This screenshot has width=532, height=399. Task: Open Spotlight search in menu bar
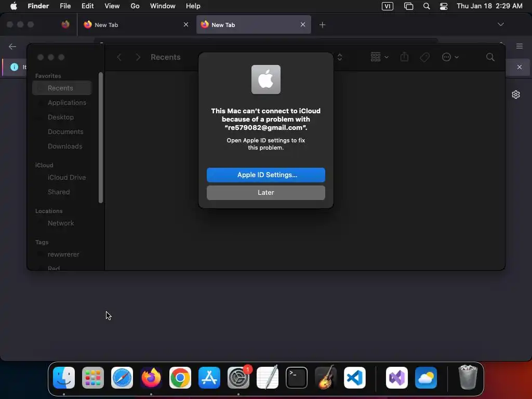[x=427, y=6]
